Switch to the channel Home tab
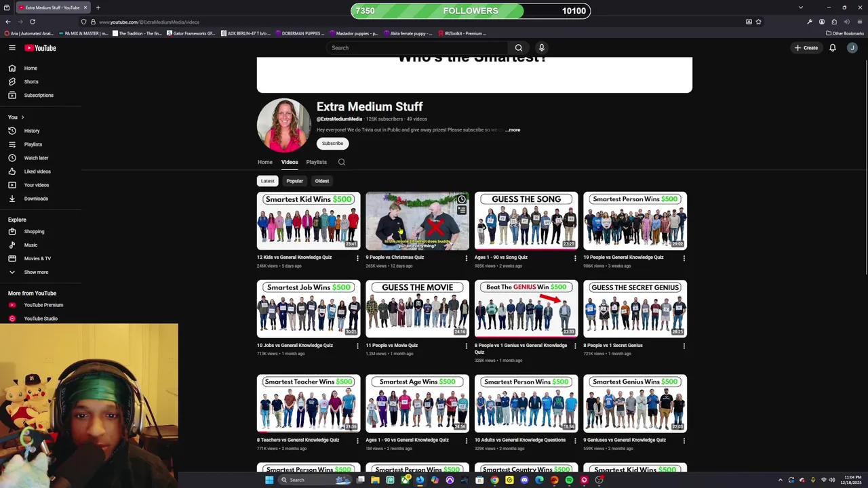Viewport: 868px width, 488px height. point(265,162)
